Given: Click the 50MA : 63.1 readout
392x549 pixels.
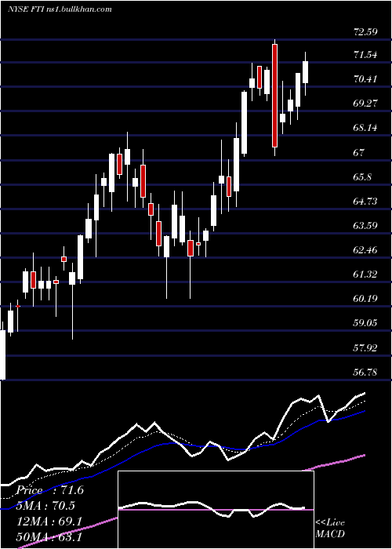Looking at the screenshot, I should 49,536.
